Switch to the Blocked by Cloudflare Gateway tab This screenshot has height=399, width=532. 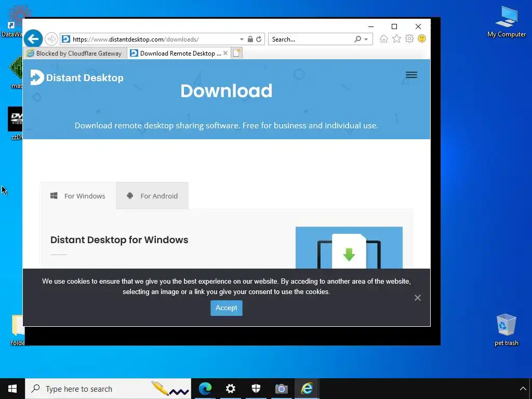click(x=75, y=54)
